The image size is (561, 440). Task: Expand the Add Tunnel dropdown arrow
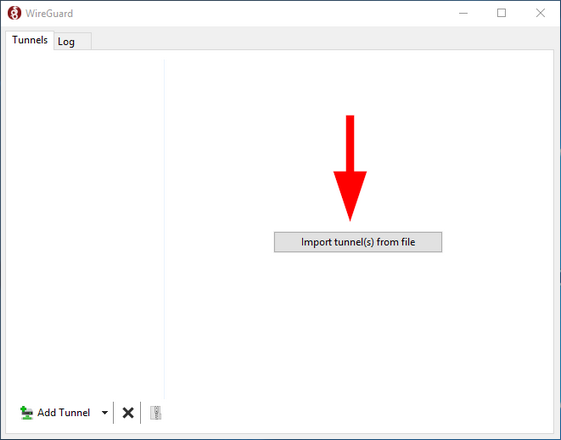click(x=104, y=413)
